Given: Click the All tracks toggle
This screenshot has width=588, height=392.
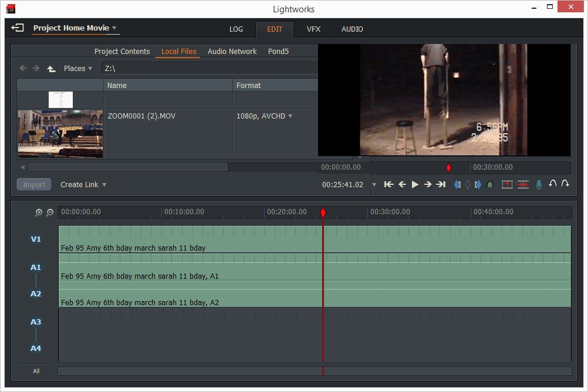Looking at the screenshot, I should (35, 371).
